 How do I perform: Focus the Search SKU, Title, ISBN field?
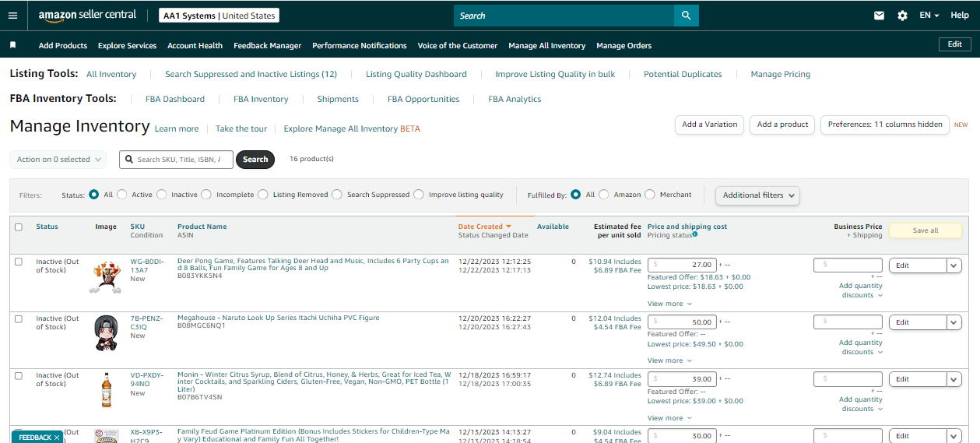click(176, 160)
